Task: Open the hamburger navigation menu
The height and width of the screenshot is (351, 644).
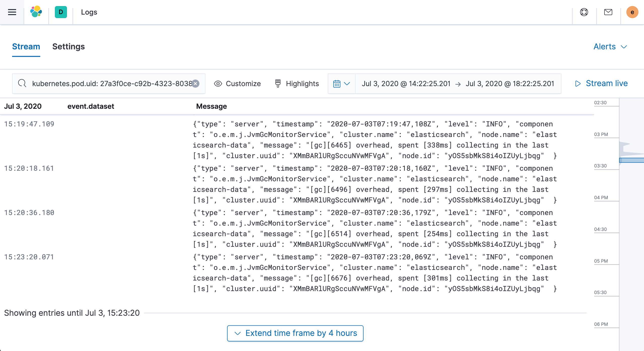Action: point(12,12)
